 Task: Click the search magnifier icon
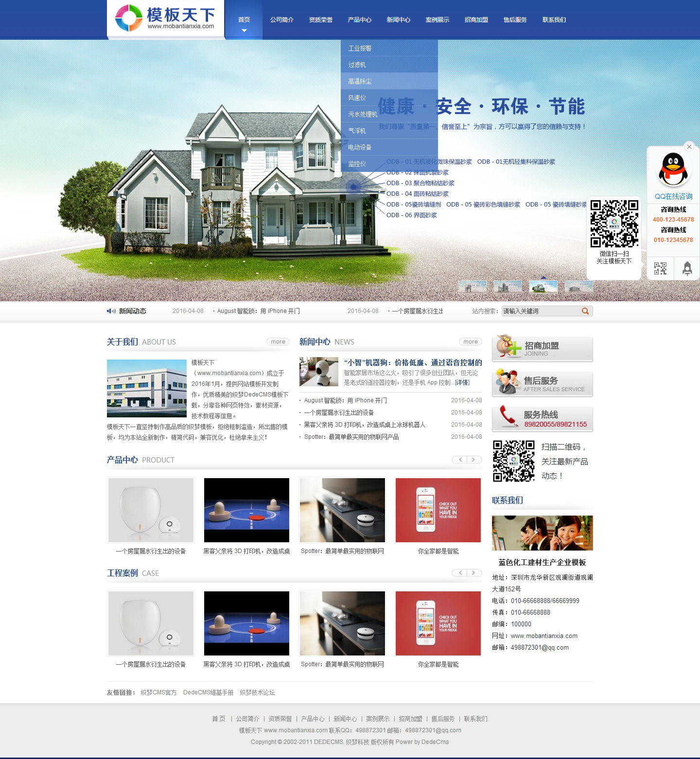tap(585, 311)
